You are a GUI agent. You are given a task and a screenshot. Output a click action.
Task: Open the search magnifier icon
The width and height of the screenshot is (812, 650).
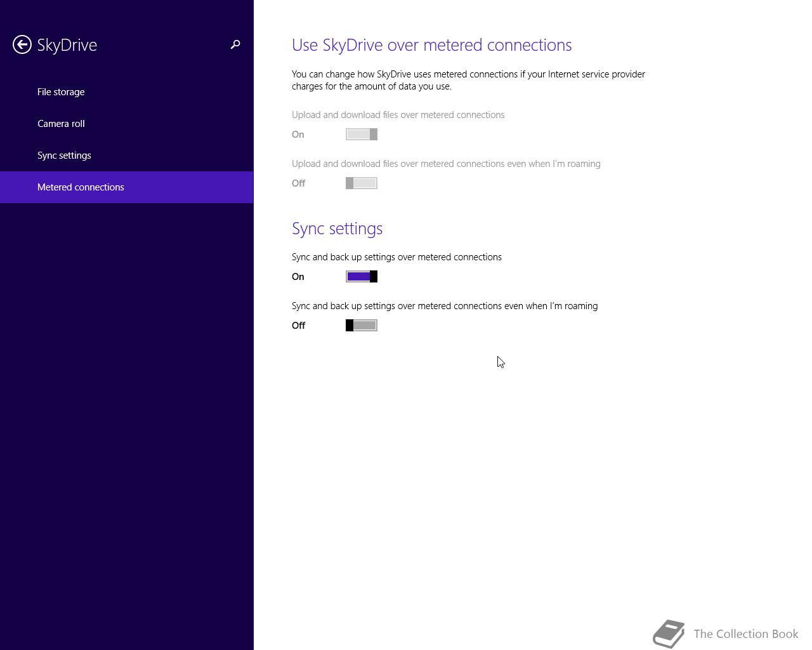pos(235,44)
